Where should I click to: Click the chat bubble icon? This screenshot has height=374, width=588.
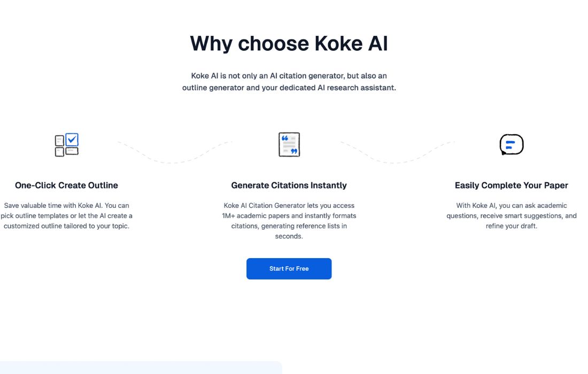tap(511, 145)
